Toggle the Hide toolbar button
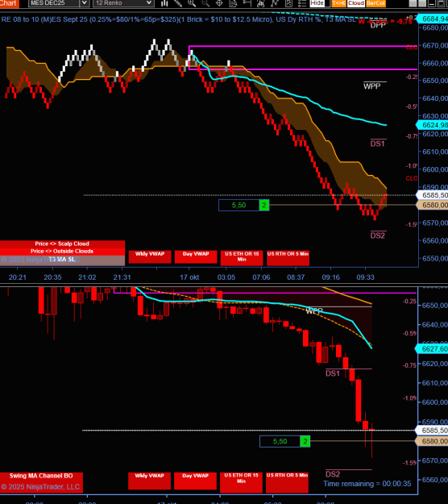Screen dimensions: 448x504 click(317, 3)
